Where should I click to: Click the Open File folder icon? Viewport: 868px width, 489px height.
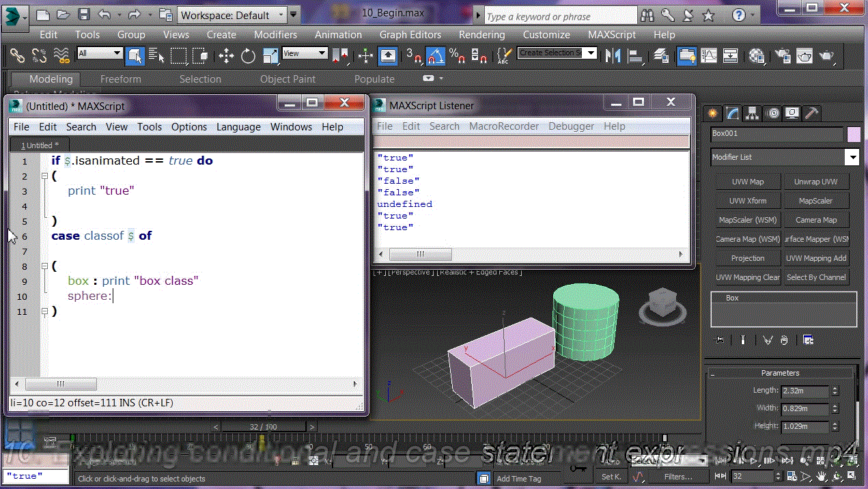(x=63, y=14)
